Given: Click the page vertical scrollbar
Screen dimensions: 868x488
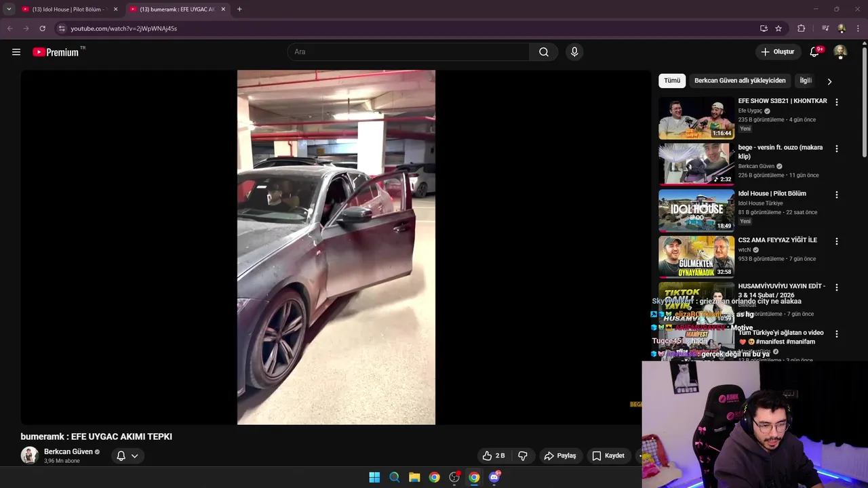Looking at the screenshot, I should tap(864, 102).
